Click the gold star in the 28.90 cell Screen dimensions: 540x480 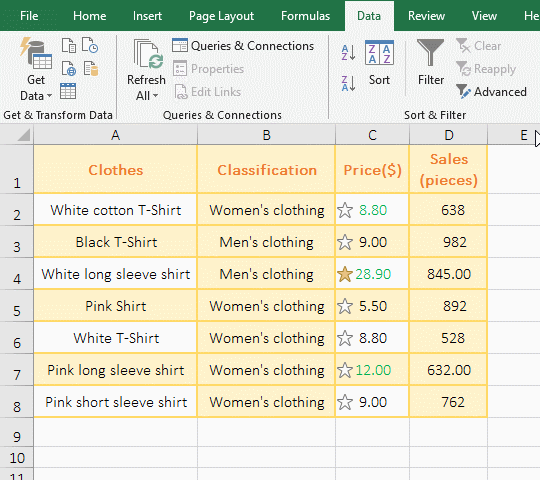pyautogui.click(x=345, y=274)
